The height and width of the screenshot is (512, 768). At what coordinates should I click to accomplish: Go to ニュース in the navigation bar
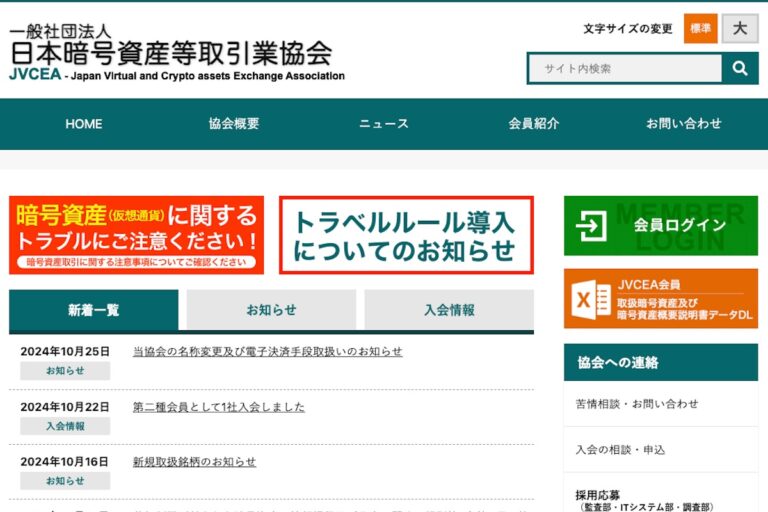[x=384, y=124]
